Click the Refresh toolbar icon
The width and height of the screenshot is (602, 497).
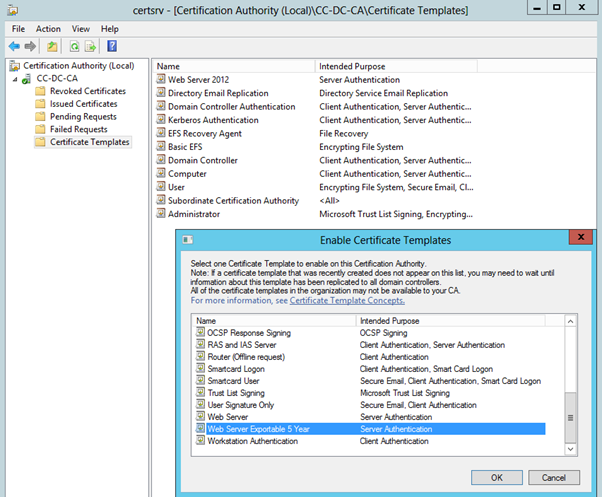coord(74,46)
